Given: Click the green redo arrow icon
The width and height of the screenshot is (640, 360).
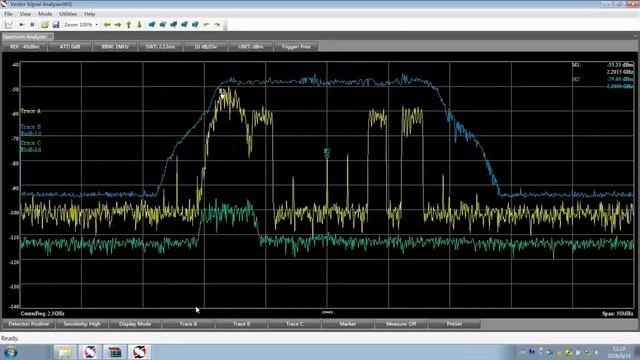Looking at the screenshot, I should 217,25.
